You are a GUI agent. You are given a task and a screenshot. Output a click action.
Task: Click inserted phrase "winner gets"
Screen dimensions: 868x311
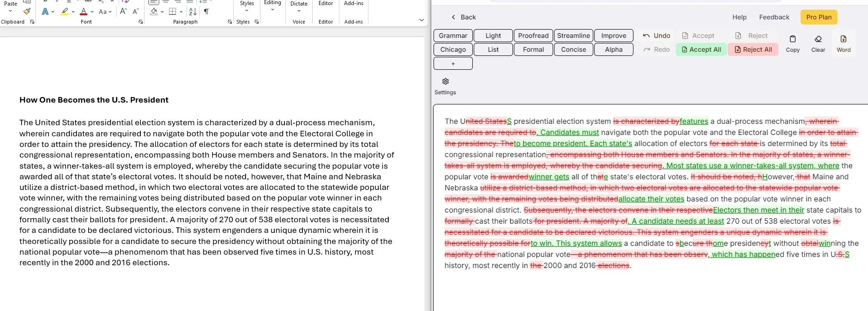[x=549, y=177]
